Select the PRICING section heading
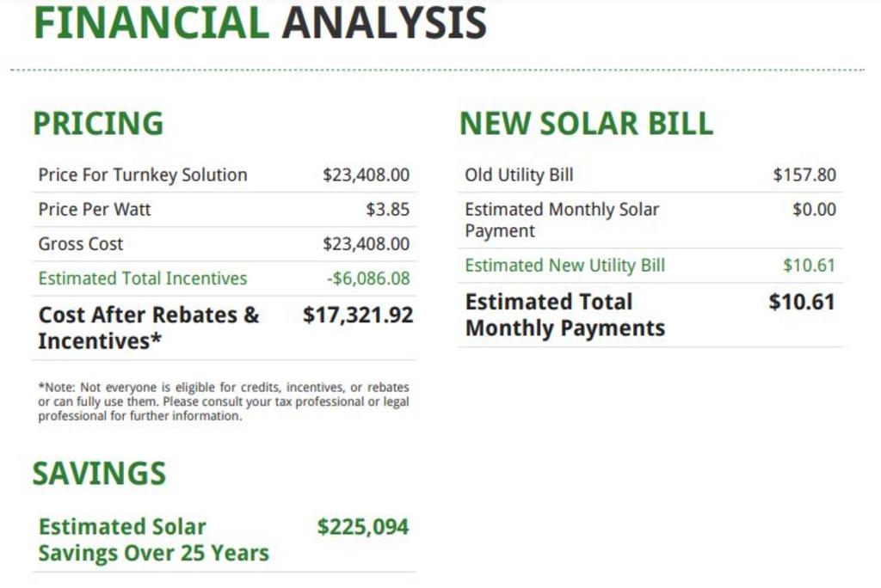Screen dimensions: 881x588 coord(98,124)
